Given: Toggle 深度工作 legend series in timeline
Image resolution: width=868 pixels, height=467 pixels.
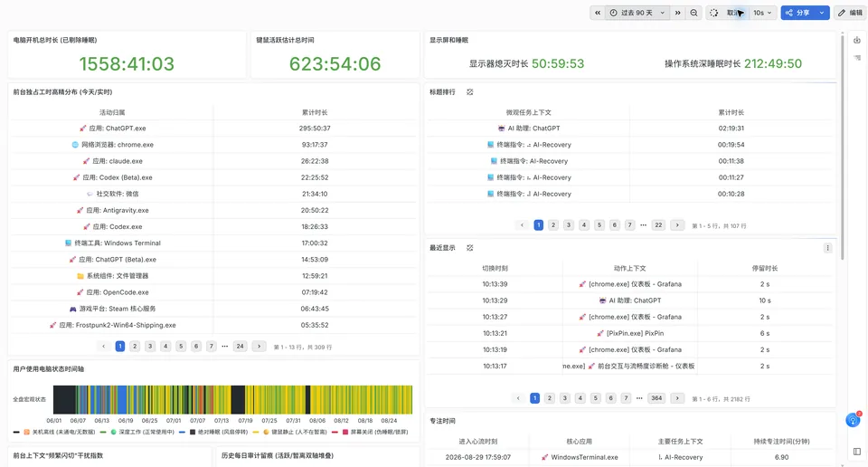Looking at the screenshot, I should pyautogui.click(x=137, y=432).
